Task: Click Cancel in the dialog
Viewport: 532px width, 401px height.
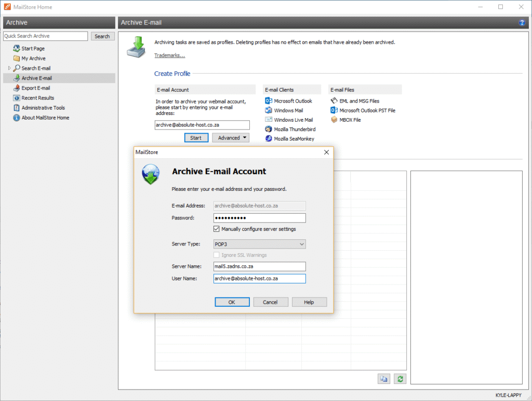Action: (270, 302)
